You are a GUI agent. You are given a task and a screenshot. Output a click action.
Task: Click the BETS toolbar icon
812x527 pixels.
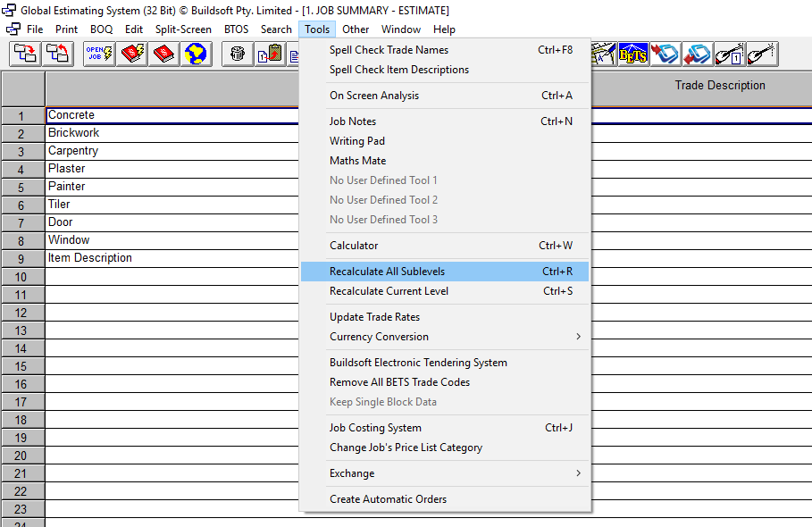pyautogui.click(x=633, y=54)
